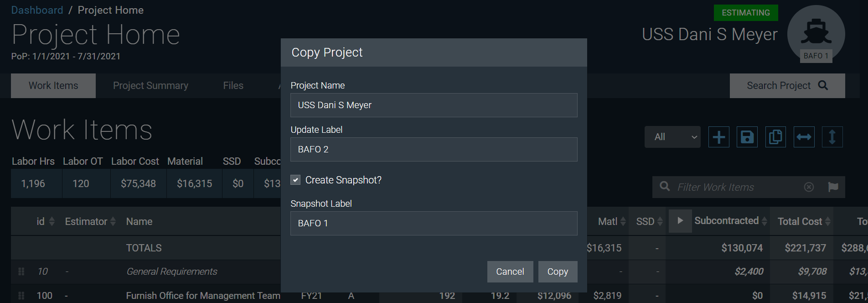This screenshot has width=868, height=303.
Task: Click the clear filter circle-x icon
Action: click(809, 187)
